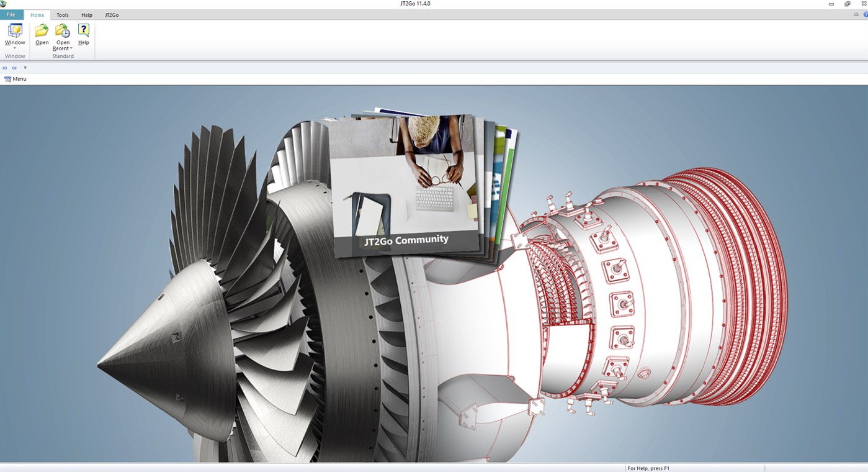Viewport: 868px width, 472px height.
Task: Open the File menu
Action: point(11,14)
